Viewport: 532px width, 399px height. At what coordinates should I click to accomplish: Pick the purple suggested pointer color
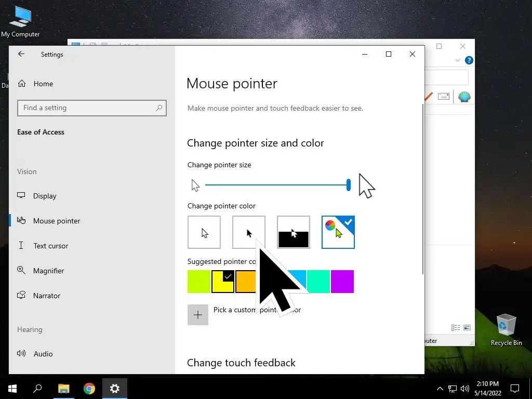(342, 282)
